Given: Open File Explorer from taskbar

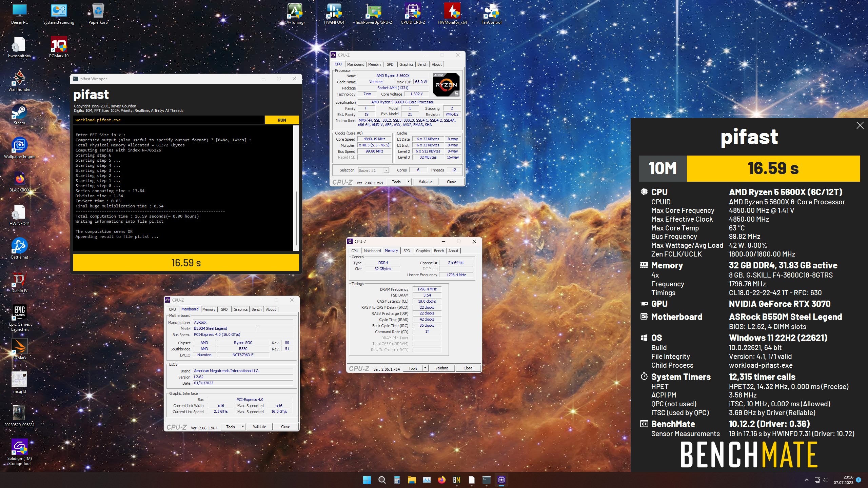Looking at the screenshot, I should (x=412, y=480).
